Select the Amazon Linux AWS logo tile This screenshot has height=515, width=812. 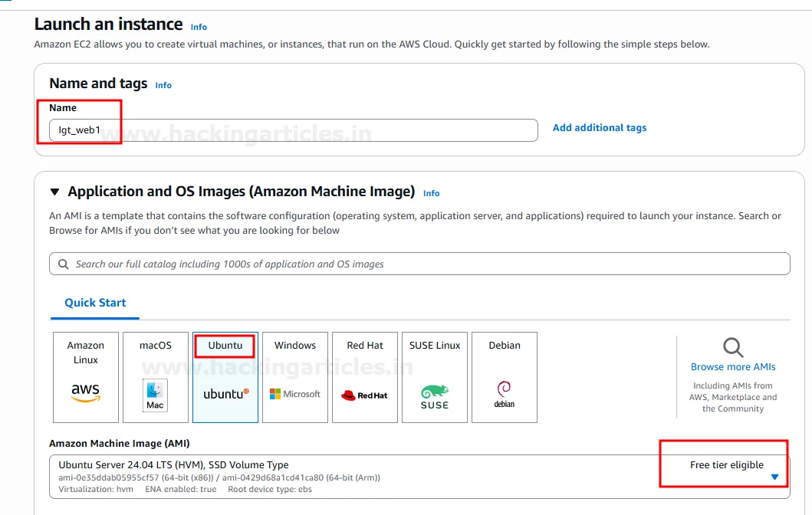[x=85, y=377]
